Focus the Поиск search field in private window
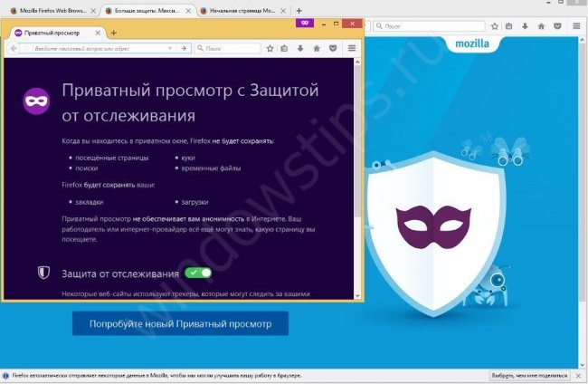588x384 pixels. coord(228,48)
